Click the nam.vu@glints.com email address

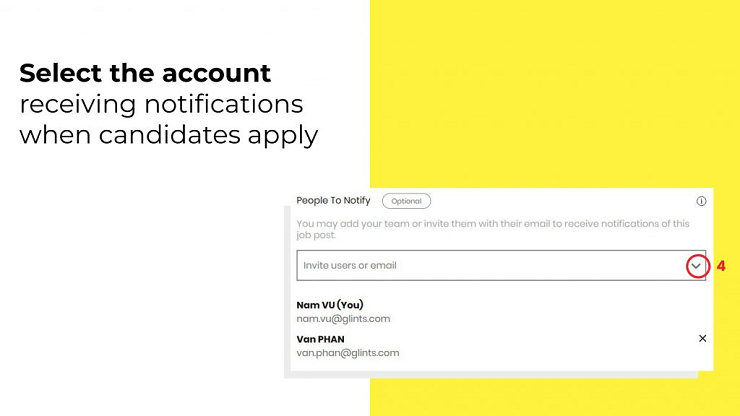pyautogui.click(x=343, y=319)
